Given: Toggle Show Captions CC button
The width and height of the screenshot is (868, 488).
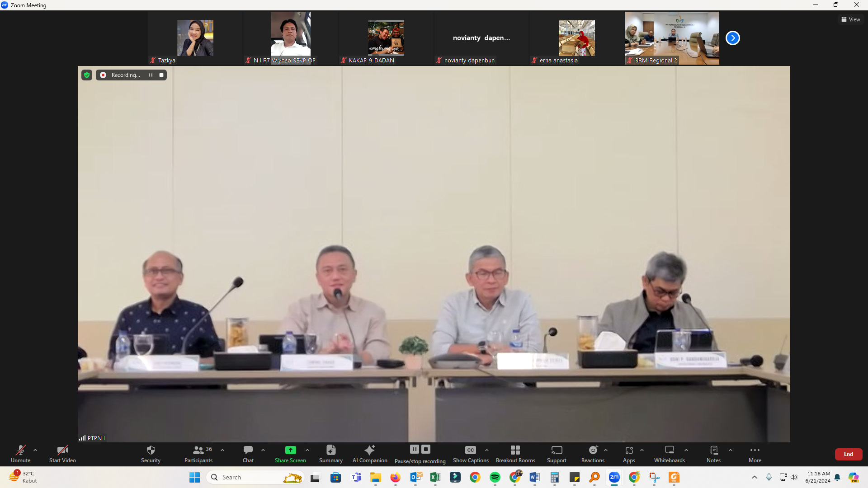Looking at the screenshot, I should tap(470, 450).
